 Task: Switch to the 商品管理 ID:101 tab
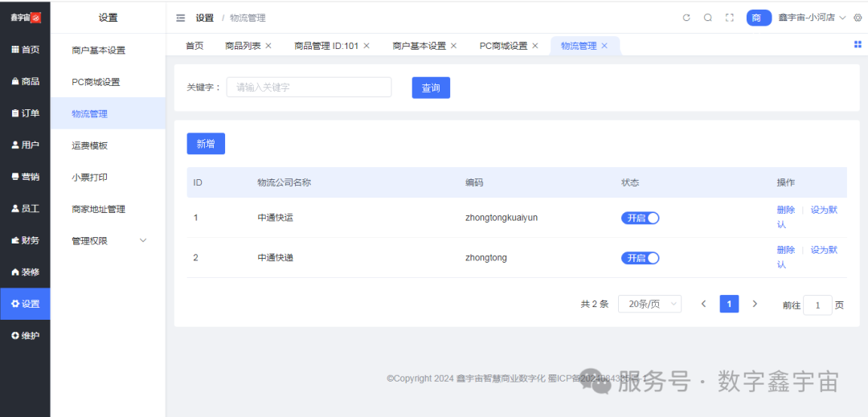[326, 46]
